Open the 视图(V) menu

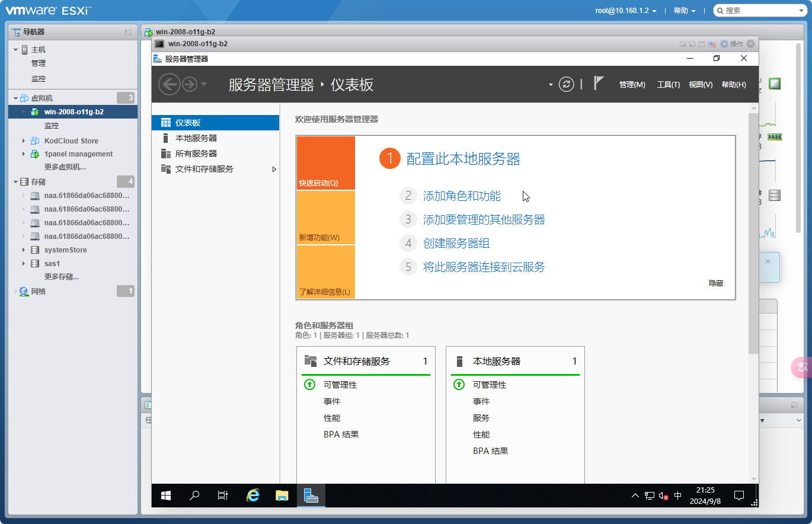(x=701, y=85)
